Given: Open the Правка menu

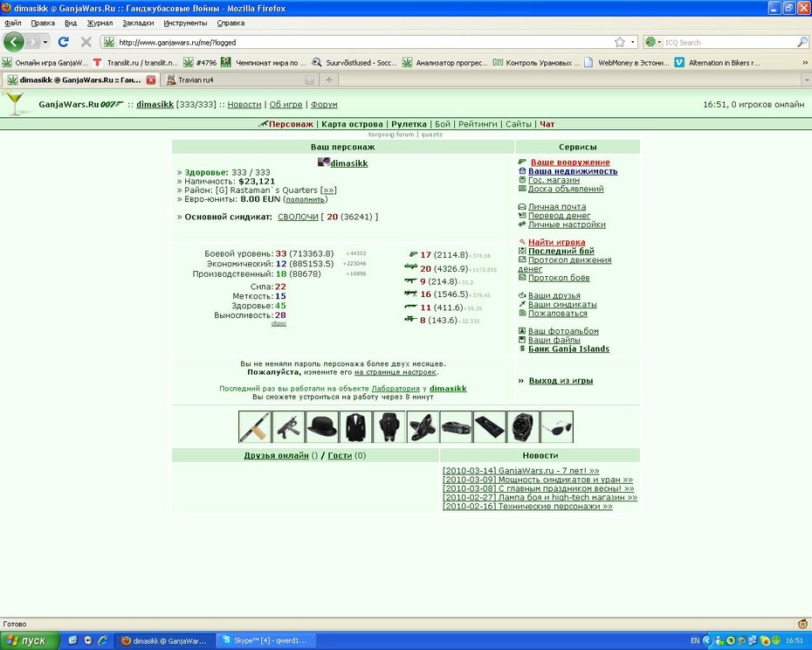Looking at the screenshot, I should point(43,23).
